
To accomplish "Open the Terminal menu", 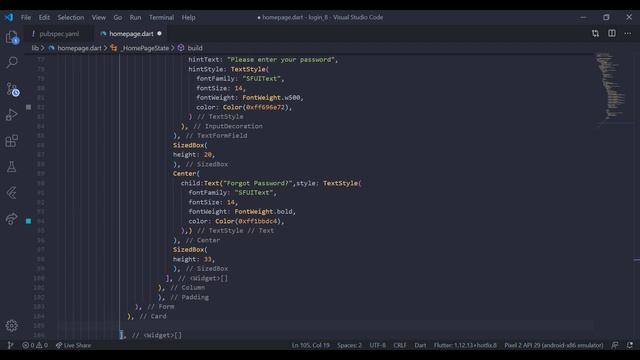I will point(161,18).
